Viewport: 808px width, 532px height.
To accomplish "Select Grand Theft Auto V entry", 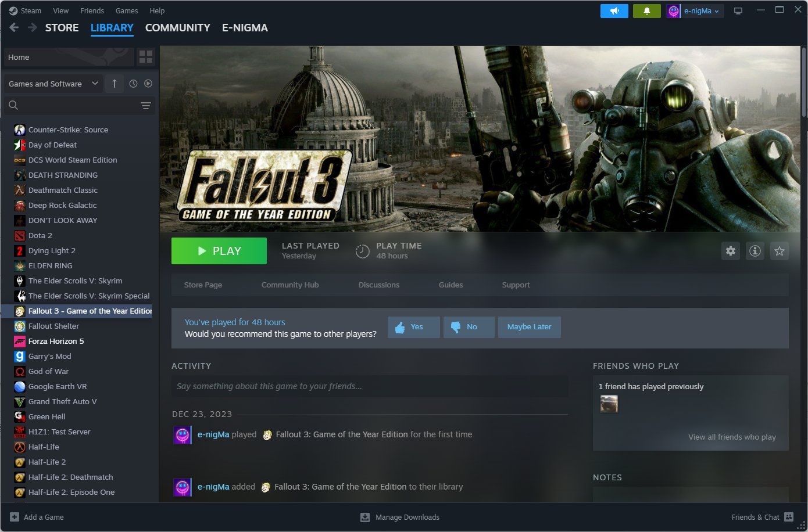I will pyautogui.click(x=62, y=401).
